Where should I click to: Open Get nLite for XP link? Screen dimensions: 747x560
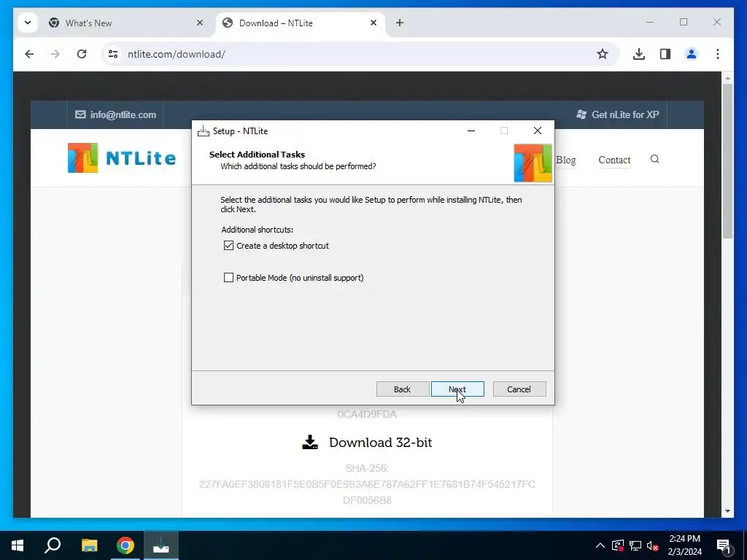[x=618, y=114]
